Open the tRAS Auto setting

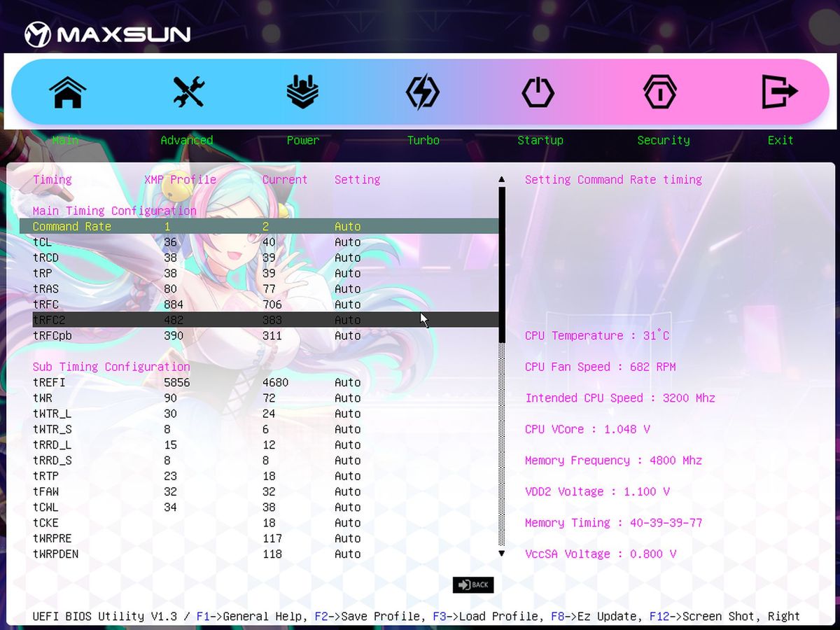(x=348, y=289)
